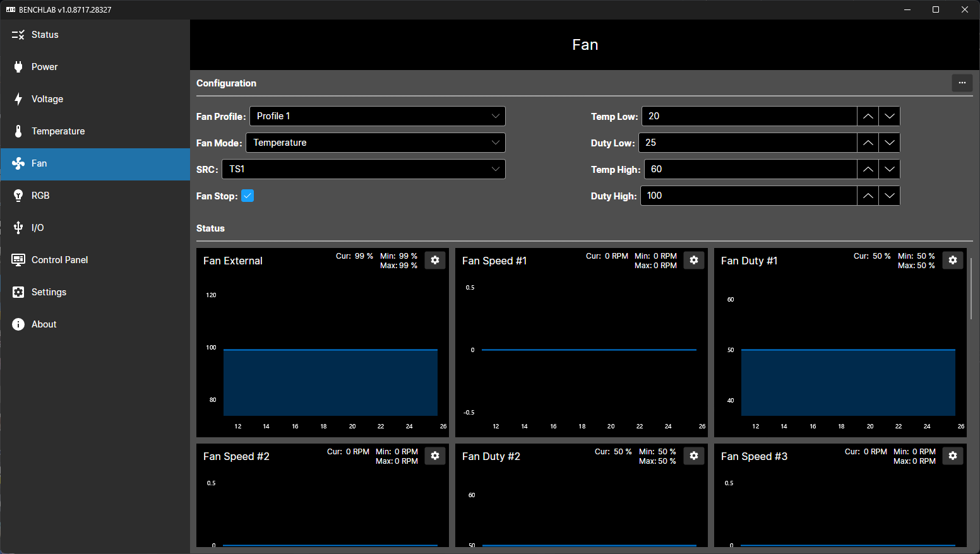This screenshot has width=980, height=554.
Task: Open Fan Duty #1 graph settings gear
Action: point(953,260)
